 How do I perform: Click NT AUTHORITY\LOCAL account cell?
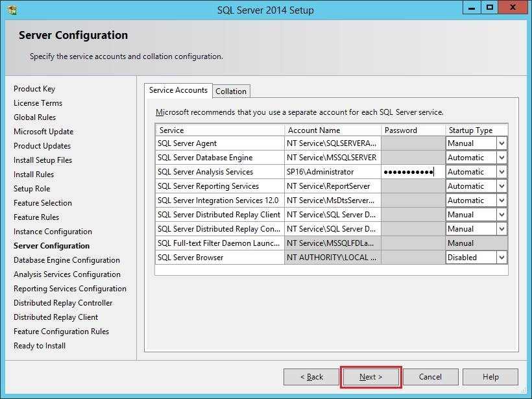[x=333, y=258]
